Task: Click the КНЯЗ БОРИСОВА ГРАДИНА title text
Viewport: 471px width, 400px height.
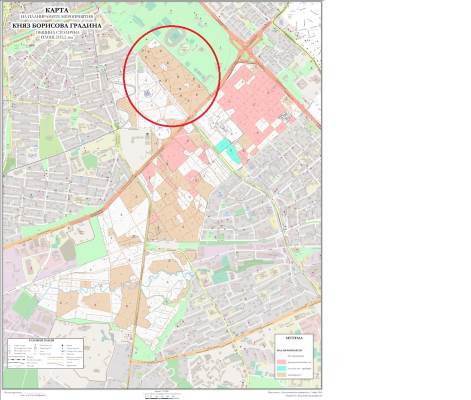Action: [57, 26]
